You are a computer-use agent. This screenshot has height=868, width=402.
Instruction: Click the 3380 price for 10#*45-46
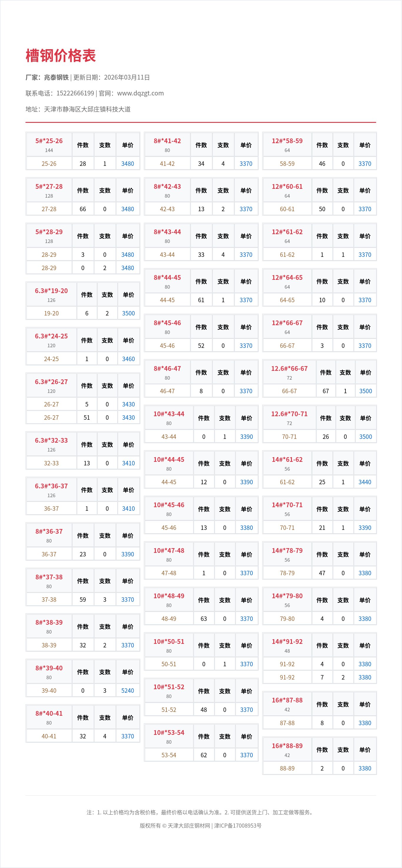pos(247,528)
